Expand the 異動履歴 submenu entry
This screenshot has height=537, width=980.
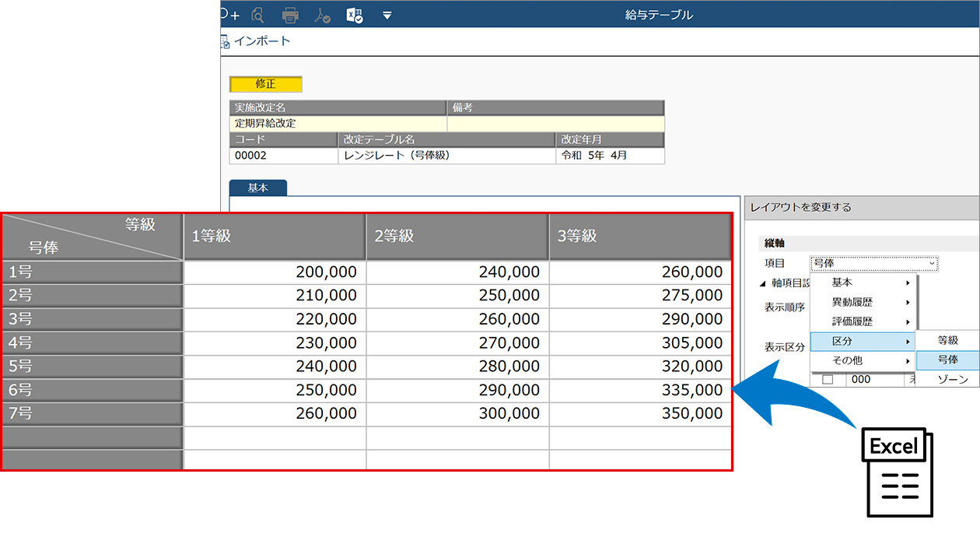864,302
